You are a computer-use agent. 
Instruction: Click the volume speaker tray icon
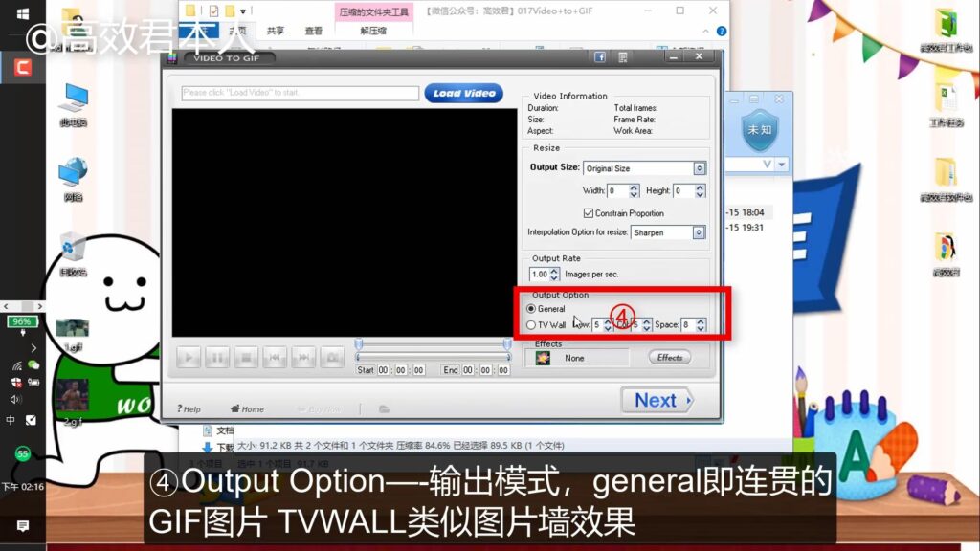pos(15,399)
